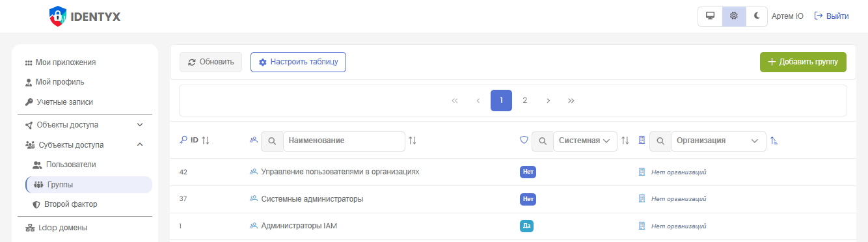Click search icon beside Системная filter
Viewport: 868px width, 242px height.
[543, 141]
